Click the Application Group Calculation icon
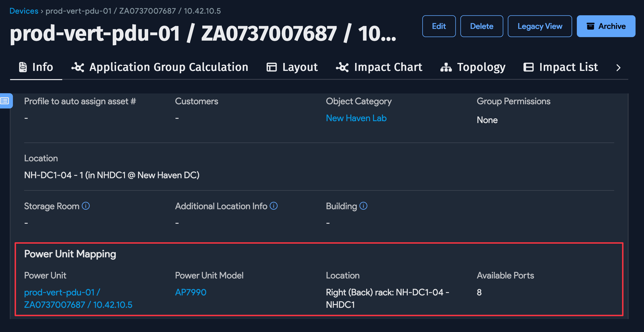The width and height of the screenshot is (644, 332). tap(78, 67)
